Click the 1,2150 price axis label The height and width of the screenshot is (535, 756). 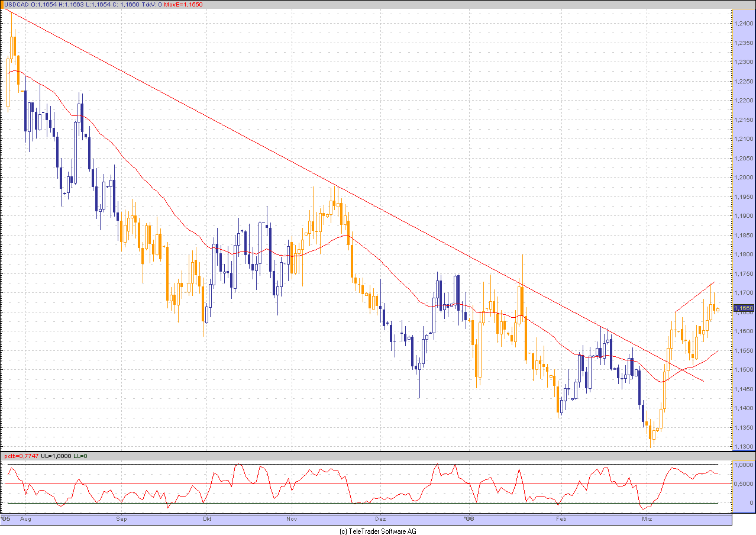(x=744, y=120)
